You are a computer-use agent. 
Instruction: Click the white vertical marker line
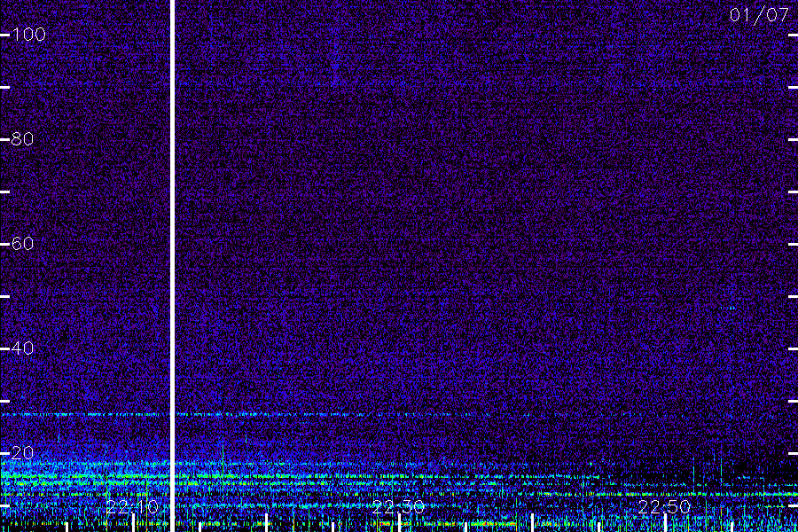pos(172,266)
